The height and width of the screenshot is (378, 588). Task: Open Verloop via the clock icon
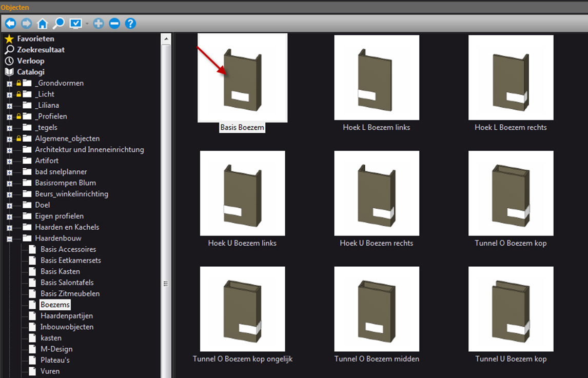(10, 61)
